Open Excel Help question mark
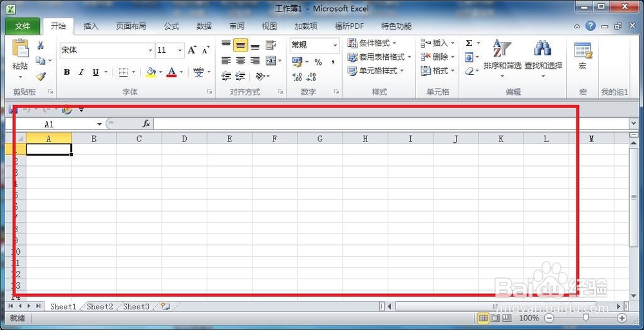The image size is (644, 330). click(590, 26)
